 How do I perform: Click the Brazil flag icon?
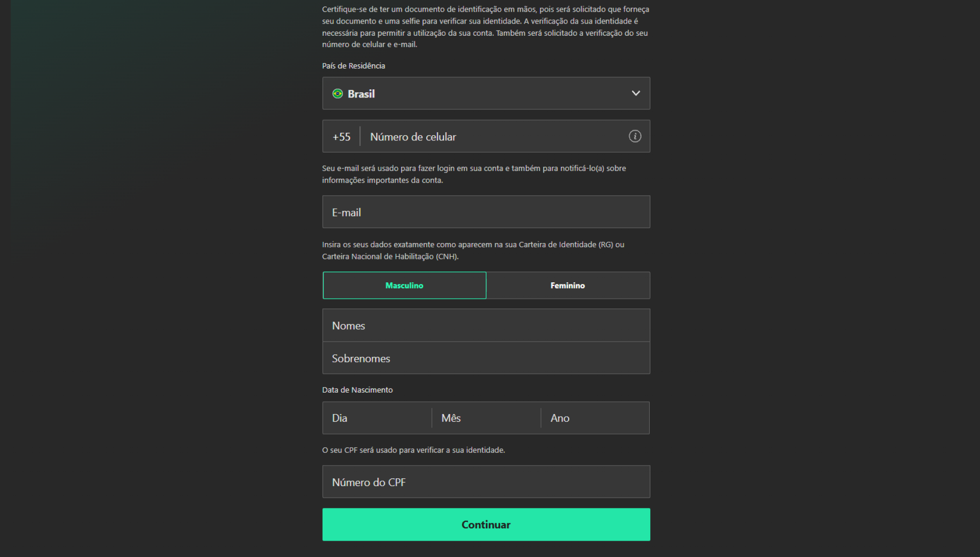337,93
